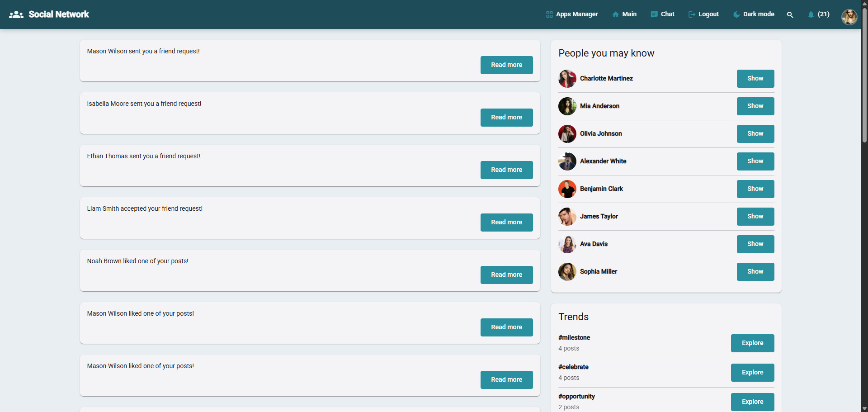The image size is (868, 412).
Task: Select Logout in the navbar
Action: click(x=703, y=14)
